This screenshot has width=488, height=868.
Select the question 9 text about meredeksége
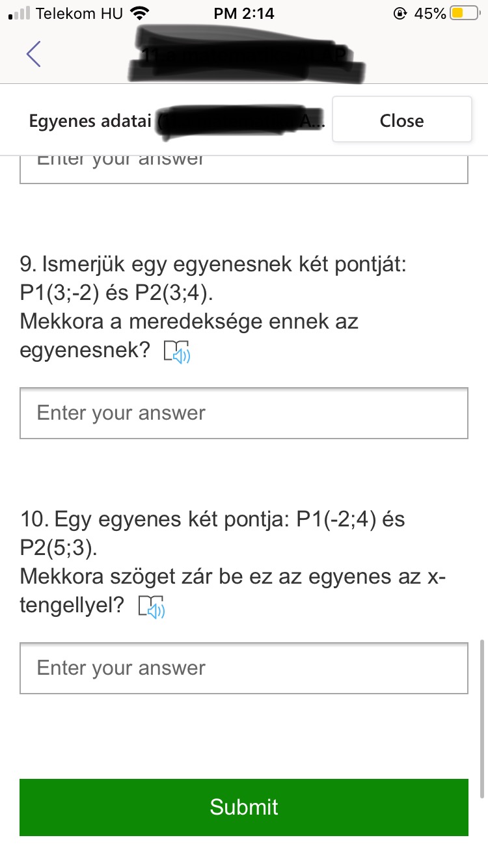click(189, 321)
